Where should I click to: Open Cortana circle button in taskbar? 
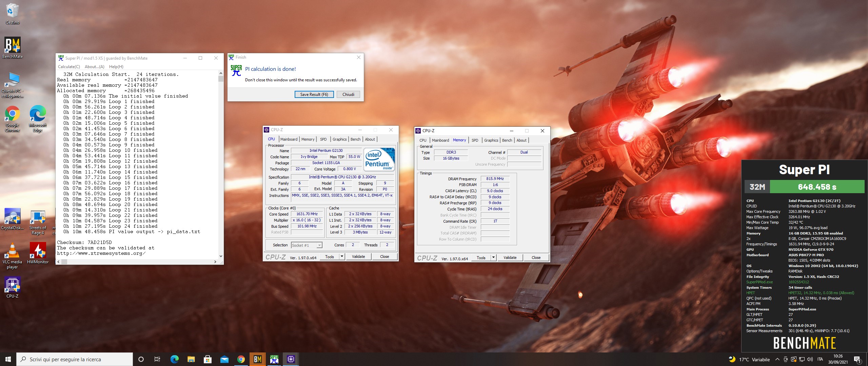point(141,359)
